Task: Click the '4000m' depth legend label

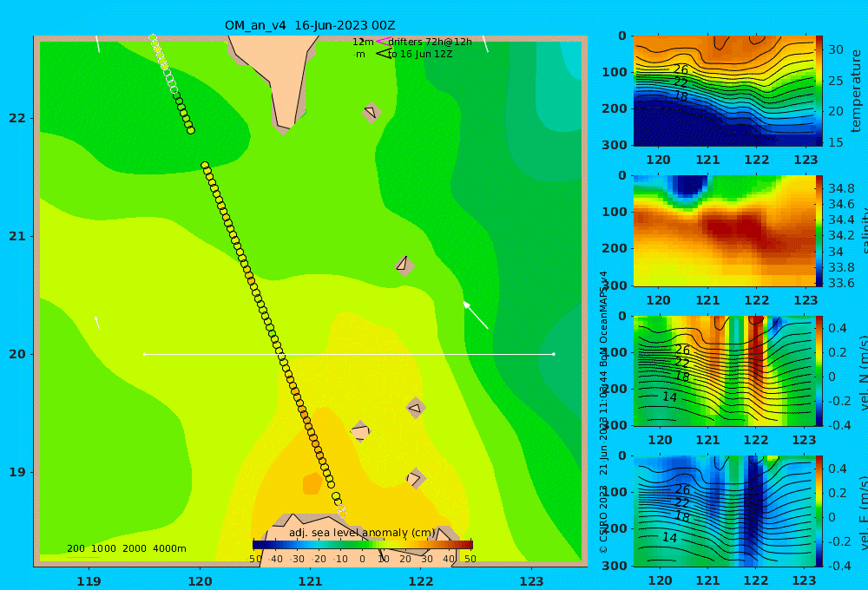Action: pyautogui.click(x=169, y=548)
